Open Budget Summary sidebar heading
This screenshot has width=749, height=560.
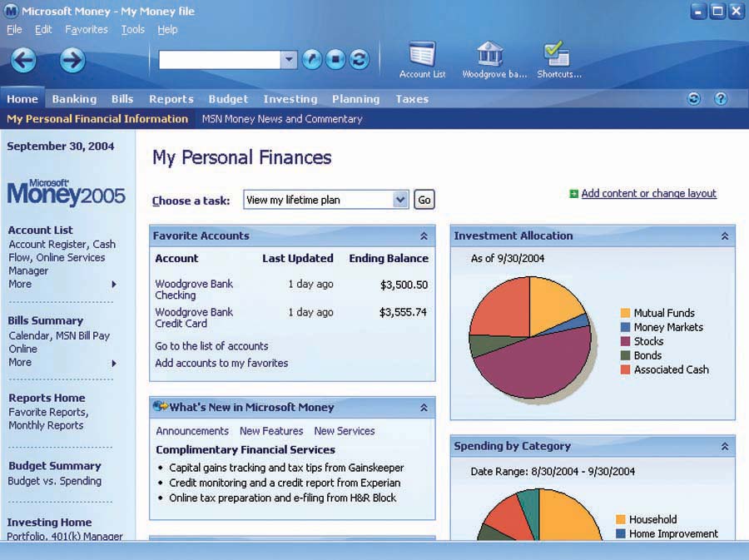pos(54,465)
